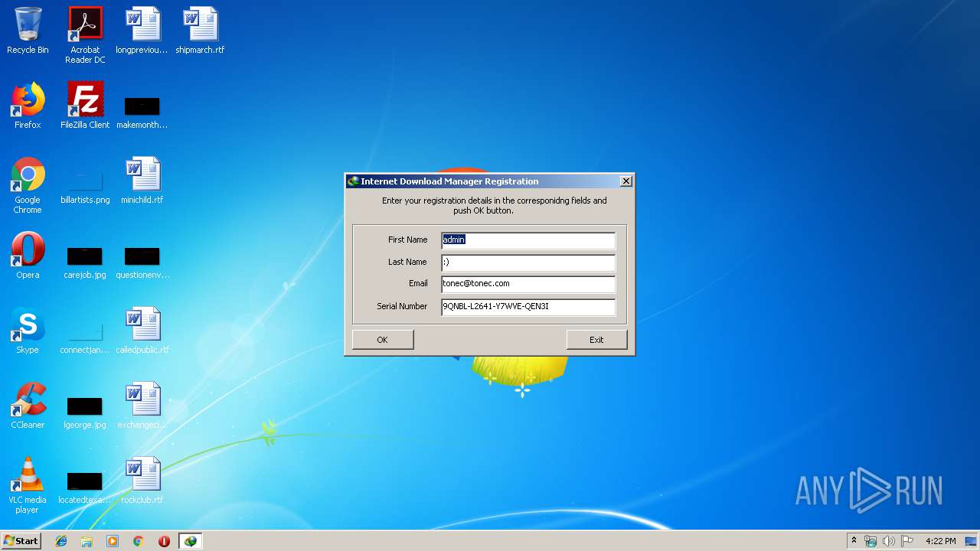Click the IDM dialog title bar icon
This screenshot has width=980, height=551.
353,181
